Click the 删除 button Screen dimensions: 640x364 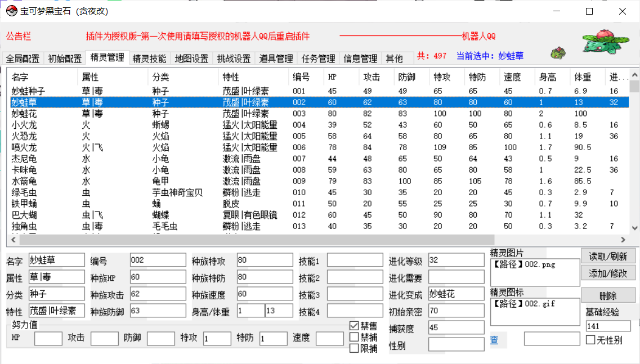pyautogui.click(x=608, y=295)
